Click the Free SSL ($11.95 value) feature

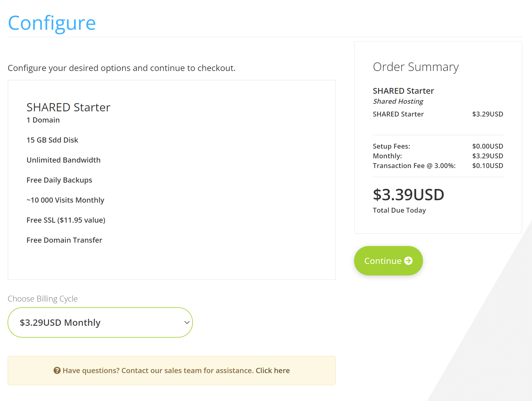click(x=66, y=220)
